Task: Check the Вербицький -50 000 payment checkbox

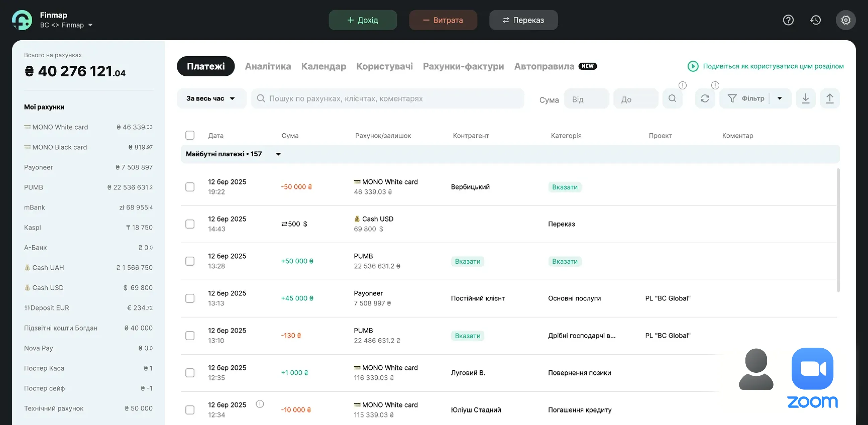Action: [190, 187]
